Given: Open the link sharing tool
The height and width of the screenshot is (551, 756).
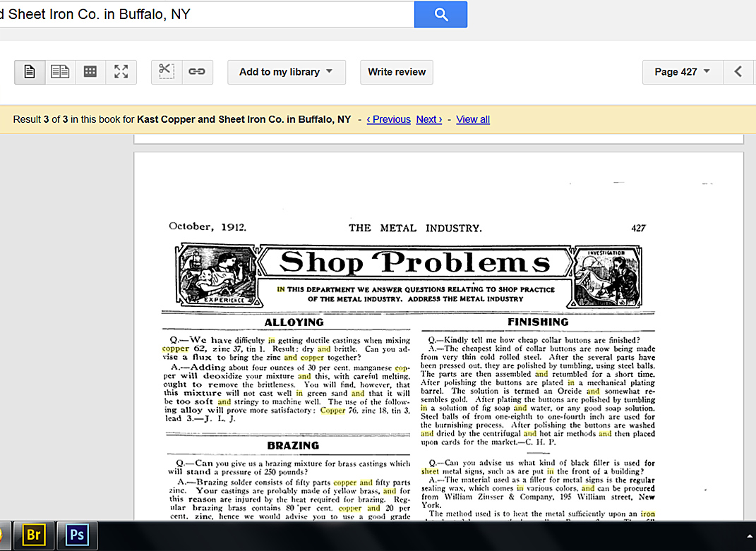Looking at the screenshot, I should 197,72.
